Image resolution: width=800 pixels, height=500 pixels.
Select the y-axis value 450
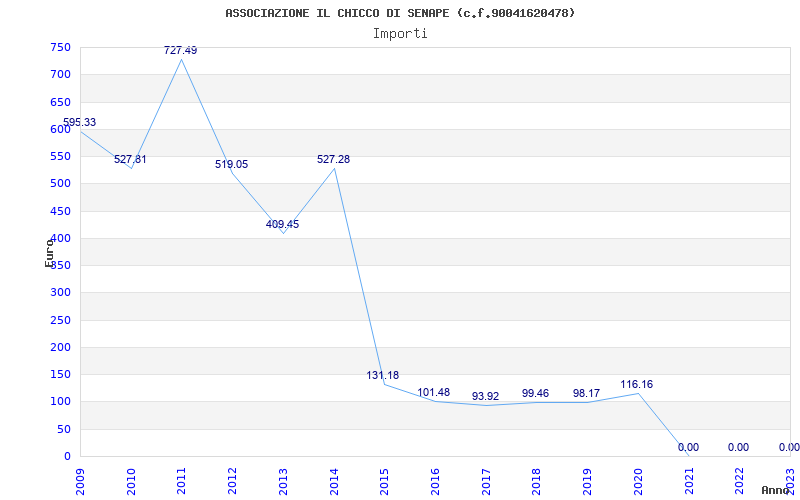60,211
